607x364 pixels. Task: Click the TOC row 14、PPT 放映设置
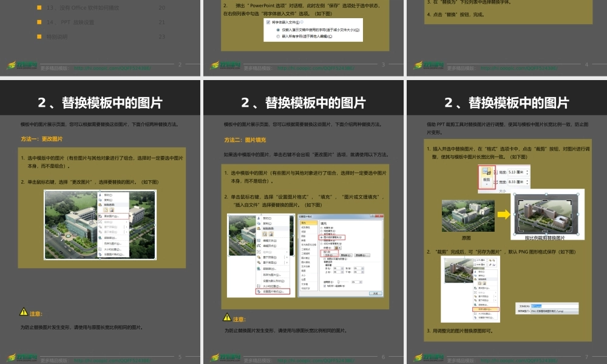[x=101, y=22]
